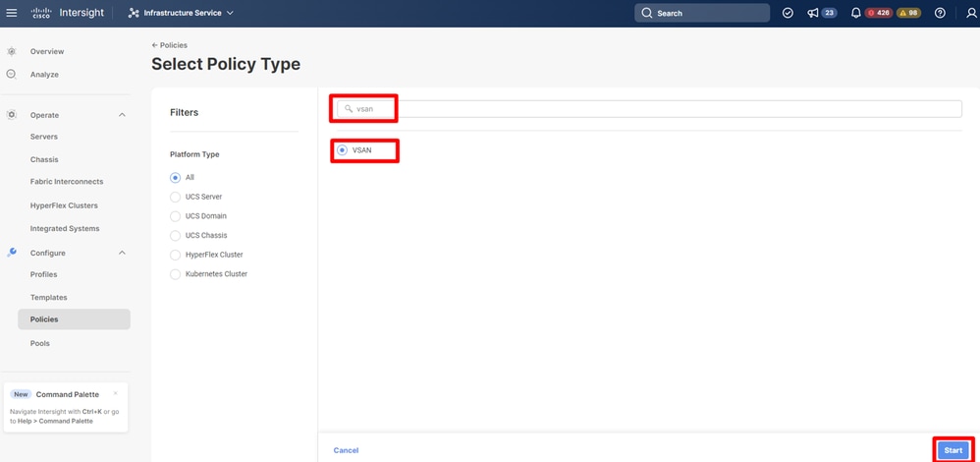Click the policy search field containing vsan
This screenshot has height=462, width=980.
(x=649, y=109)
